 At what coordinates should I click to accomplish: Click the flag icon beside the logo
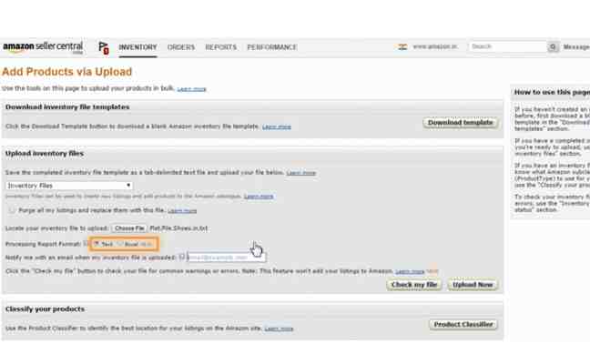pyautogui.click(x=104, y=47)
